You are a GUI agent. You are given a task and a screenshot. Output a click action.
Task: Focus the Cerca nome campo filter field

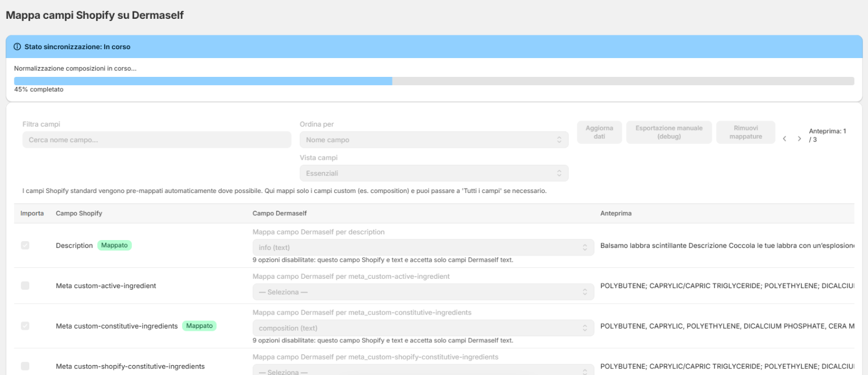coord(157,140)
